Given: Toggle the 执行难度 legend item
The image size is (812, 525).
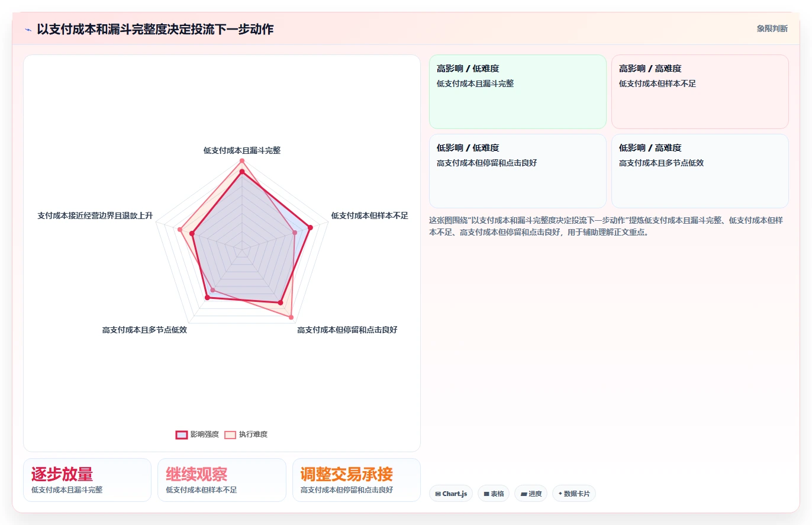Looking at the screenshot, I should (246, 434).
